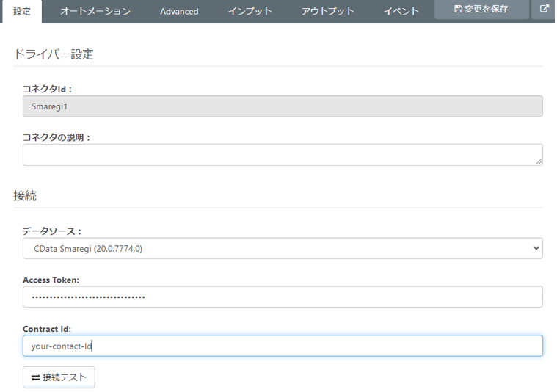This screenshot has width=557, height=392.
Task: Click the コネクタの説明 label
Action: (x=57, y=137)
